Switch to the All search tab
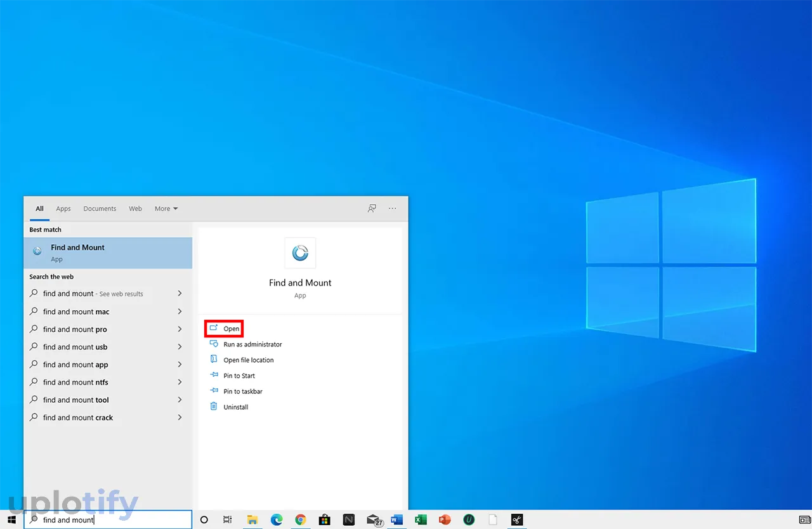Viewport: 812px width, 529px height. [39, 209]
